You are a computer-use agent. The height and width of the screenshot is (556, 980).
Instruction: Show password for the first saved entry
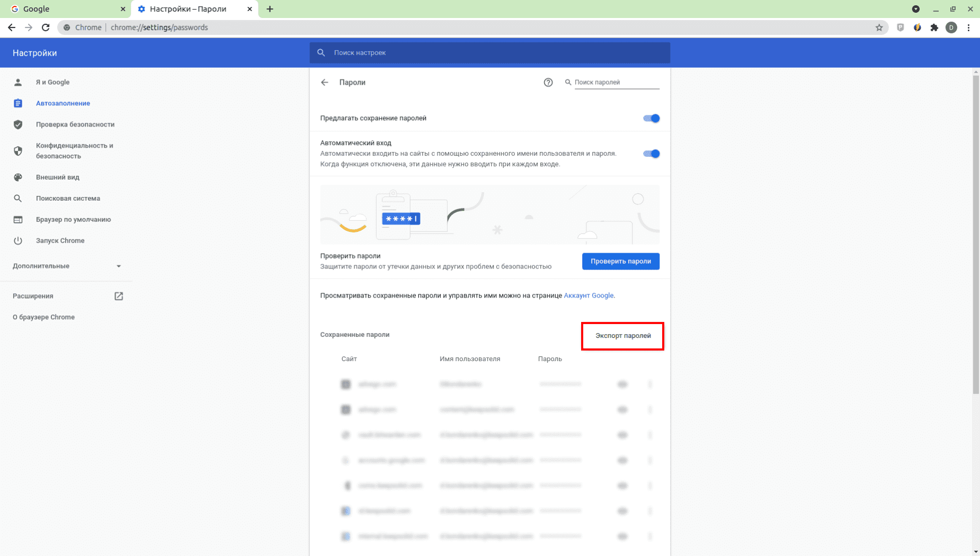[x=622, y=384]
